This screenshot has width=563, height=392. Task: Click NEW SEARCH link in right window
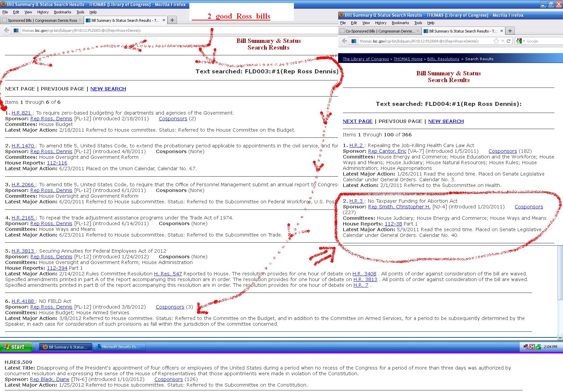coord(446,121)
